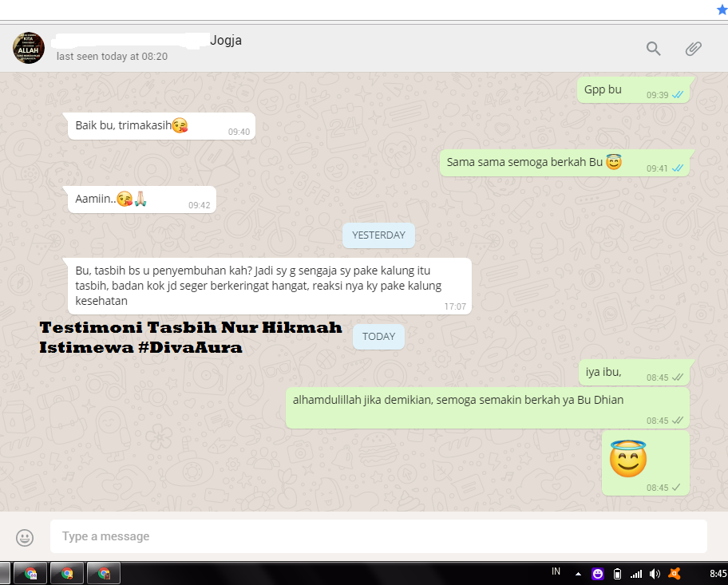Open the clock to view the calendar
Viewport: 728px width, 585px height.
(x=718, y=573)
